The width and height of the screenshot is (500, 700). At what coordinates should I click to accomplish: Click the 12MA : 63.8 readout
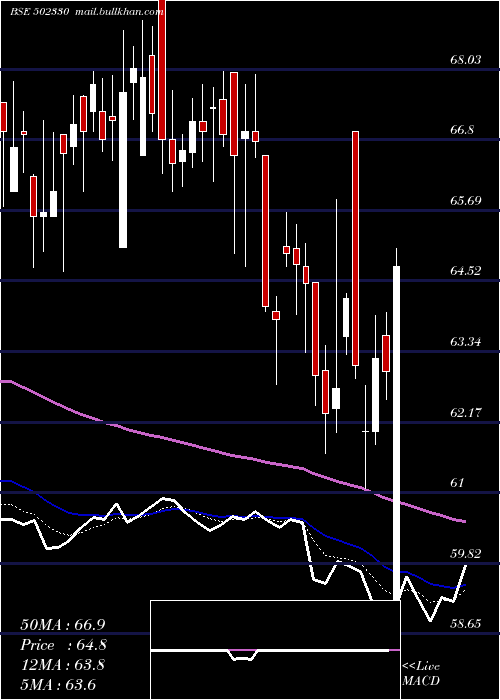click(62, 665)
